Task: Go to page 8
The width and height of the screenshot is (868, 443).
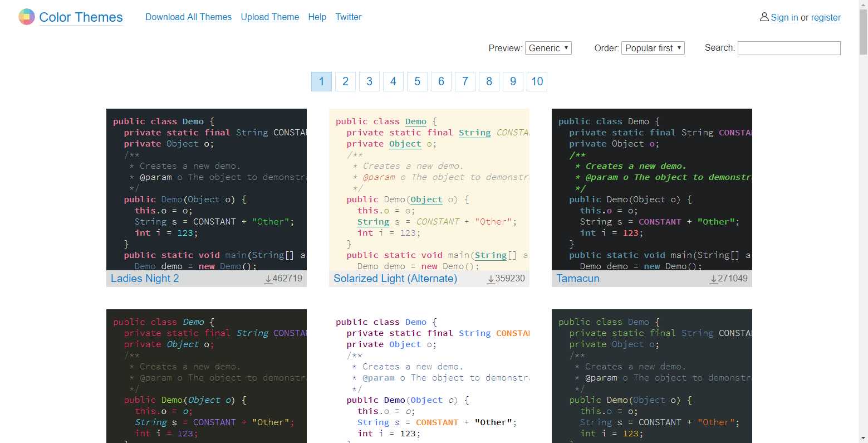Action: pos(489,81)
